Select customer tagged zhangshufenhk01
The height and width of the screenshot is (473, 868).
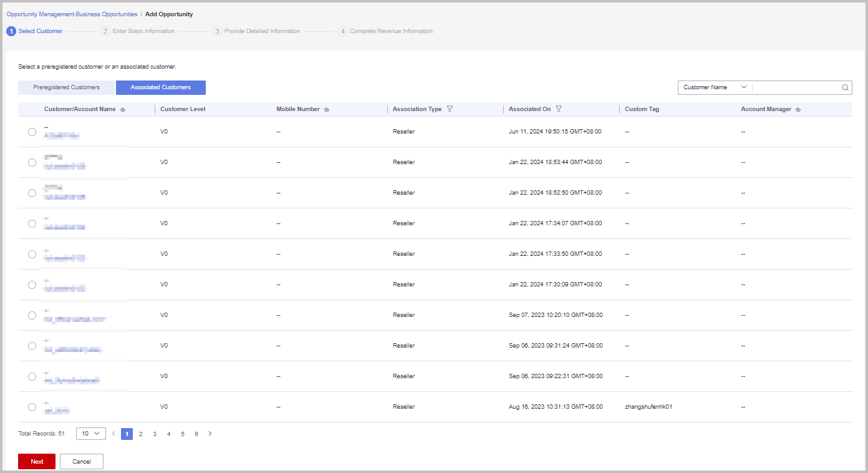click(x=32, y=407)
